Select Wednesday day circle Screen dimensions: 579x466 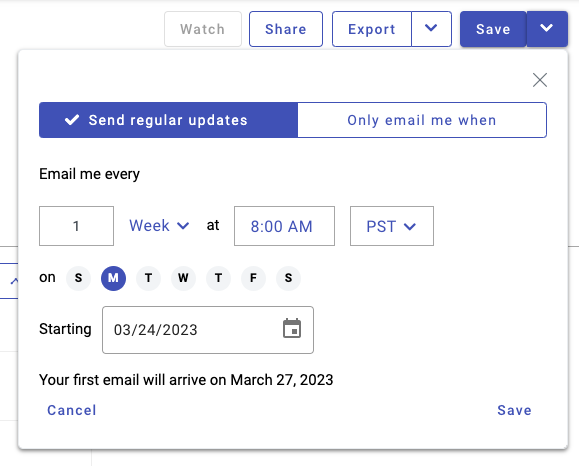coord(183,278)
